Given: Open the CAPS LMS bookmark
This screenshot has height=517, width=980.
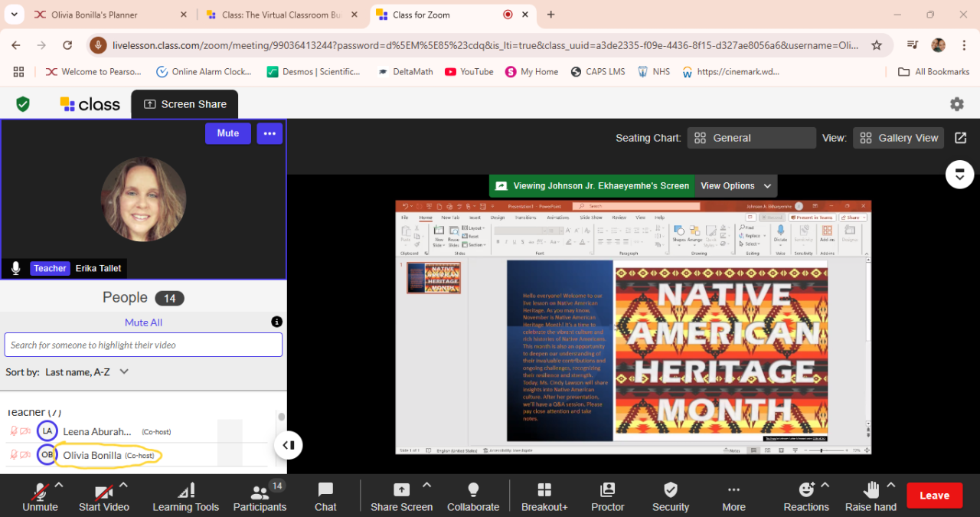Looking at the screenshot, I should tap(597, 71).
